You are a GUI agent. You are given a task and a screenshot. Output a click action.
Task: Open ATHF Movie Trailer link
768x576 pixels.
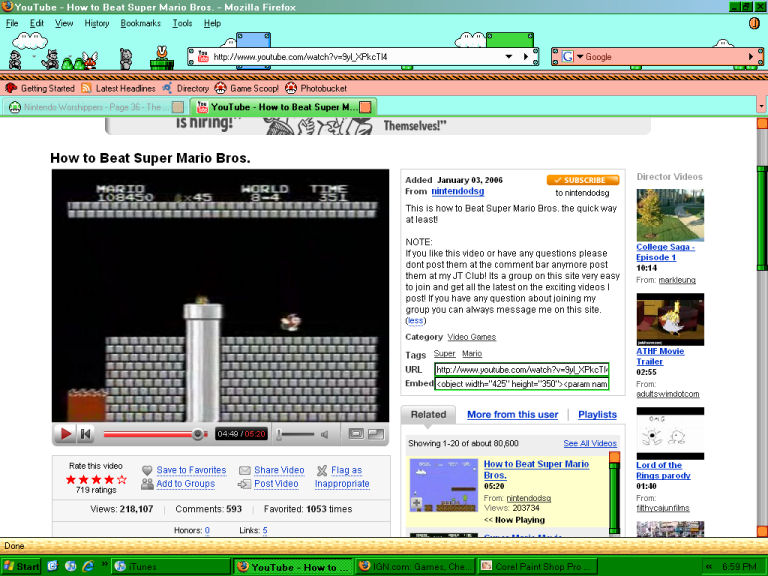[660, 357]
